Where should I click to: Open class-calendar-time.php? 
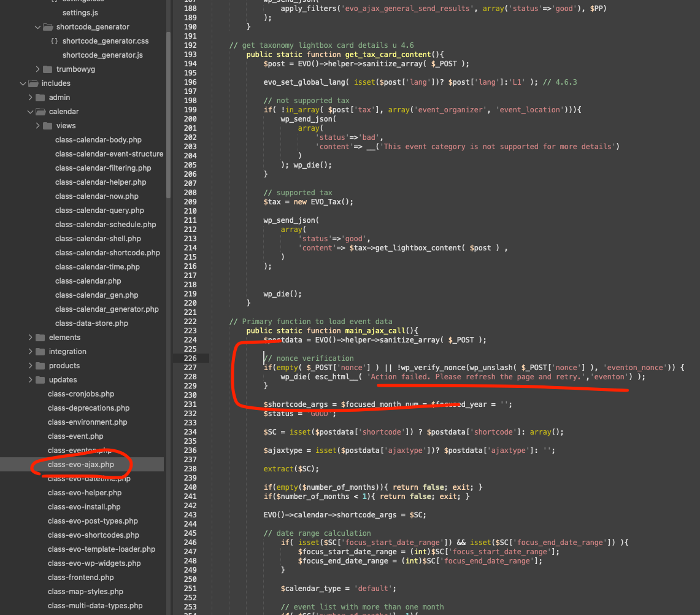98,267
